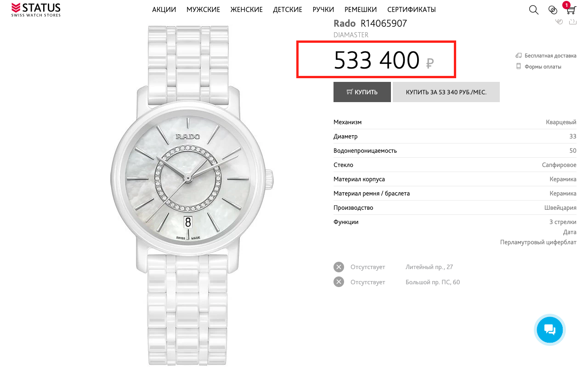Open the АКЦИИ menu item
The image size is (588, 368).
pyautogui.click(x=164, y=10)
